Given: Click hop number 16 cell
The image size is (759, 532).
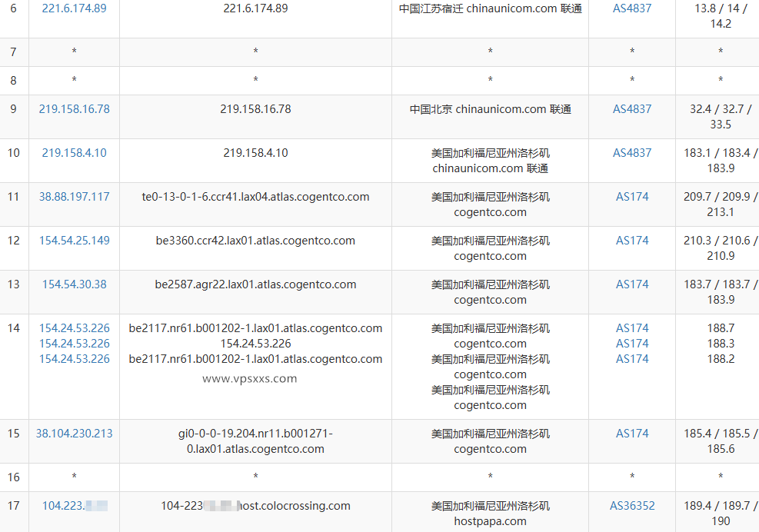Looking at the screenshot, I should pyautogui.click(x=14, y=477).
